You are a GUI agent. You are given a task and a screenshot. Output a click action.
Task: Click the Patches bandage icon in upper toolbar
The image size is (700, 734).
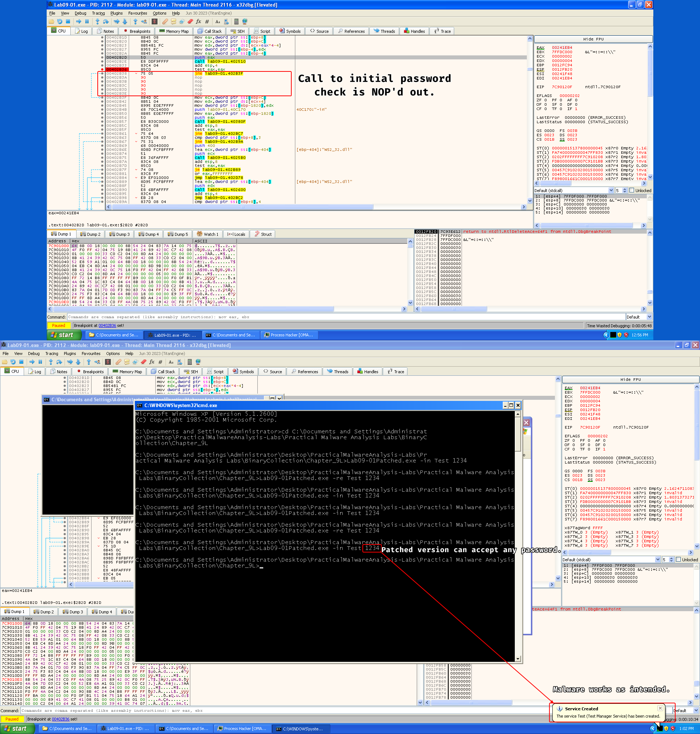[x=165, y=22]
